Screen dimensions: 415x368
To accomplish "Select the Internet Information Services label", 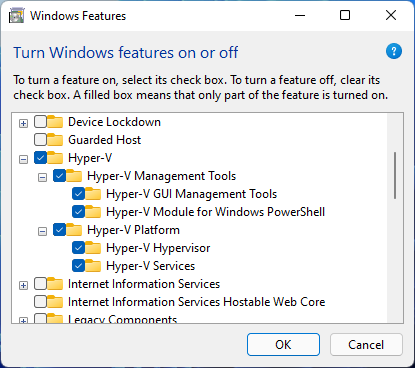I will click(144, 284).
